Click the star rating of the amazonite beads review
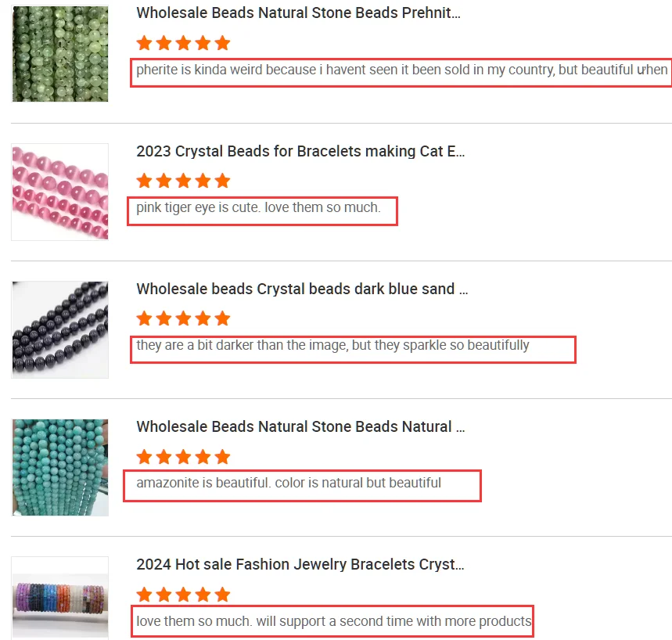The image size is (672, 640). [183, 456]
